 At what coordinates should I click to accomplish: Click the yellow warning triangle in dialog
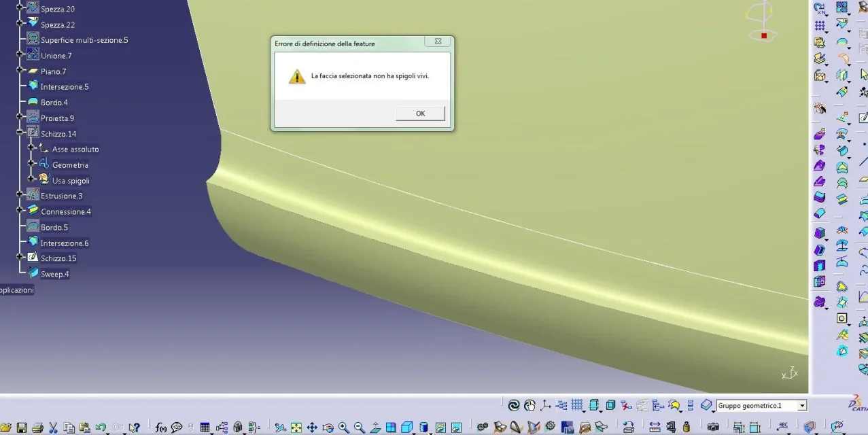point(297,76)
